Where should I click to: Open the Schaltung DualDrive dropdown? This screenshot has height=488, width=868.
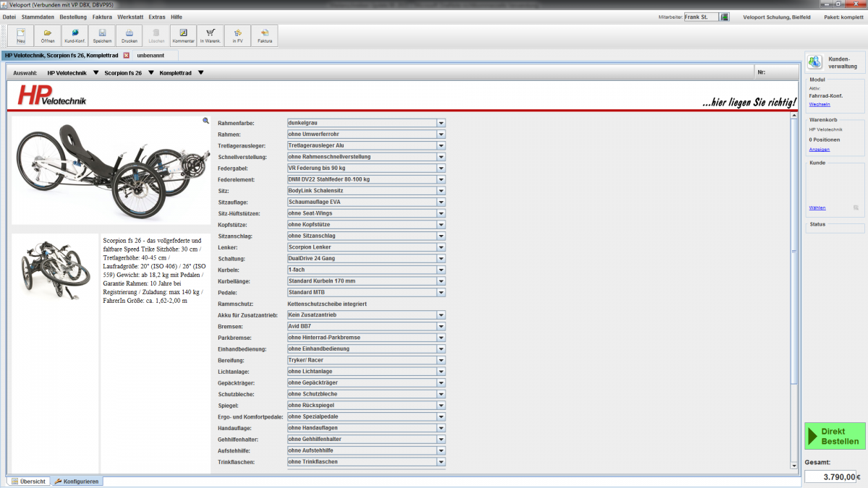click(x=441, y=259)
